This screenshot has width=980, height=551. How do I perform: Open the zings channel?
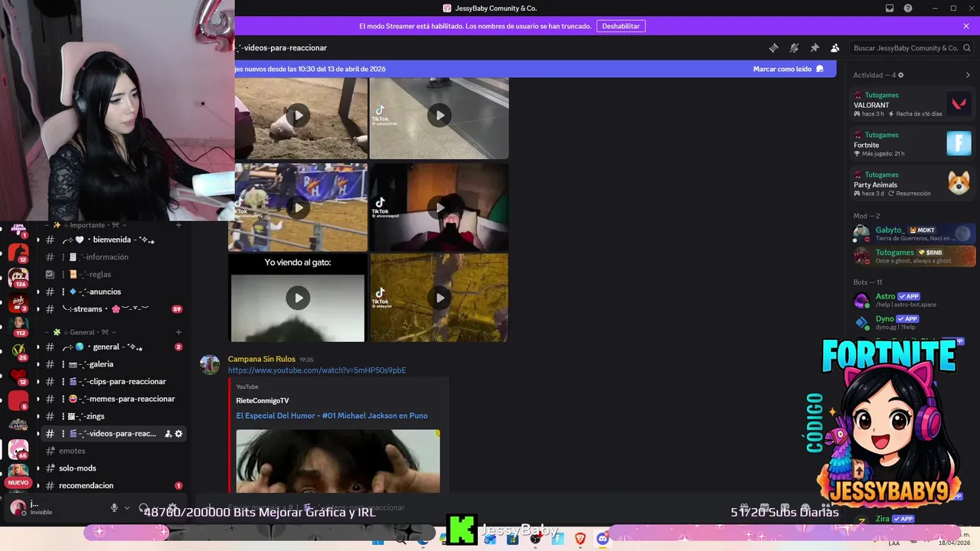[113, 416]
